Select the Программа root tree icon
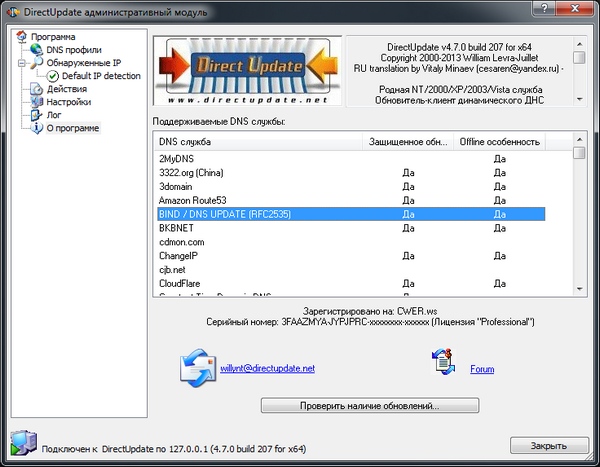The height and width of the screenshot is (467, 600). [22, 37]
